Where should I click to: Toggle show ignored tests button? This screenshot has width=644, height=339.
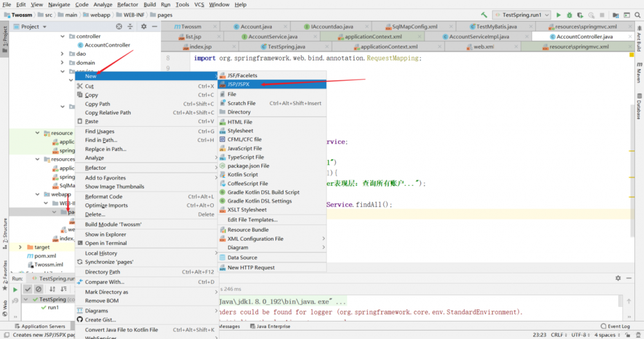tap(39, 289)
